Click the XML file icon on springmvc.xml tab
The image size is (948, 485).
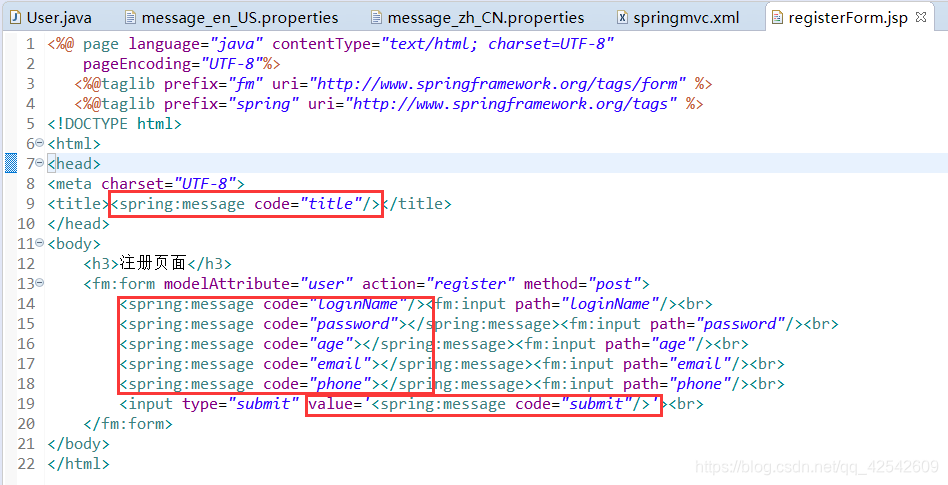click(622, 18)
